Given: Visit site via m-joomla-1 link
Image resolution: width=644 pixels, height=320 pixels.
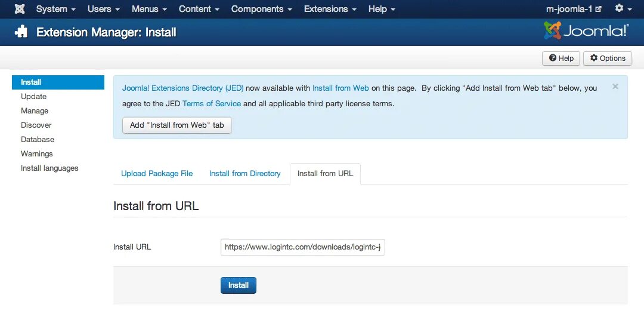Looking at the screenshot, I should pyautogui.click(x=574, y=8).
